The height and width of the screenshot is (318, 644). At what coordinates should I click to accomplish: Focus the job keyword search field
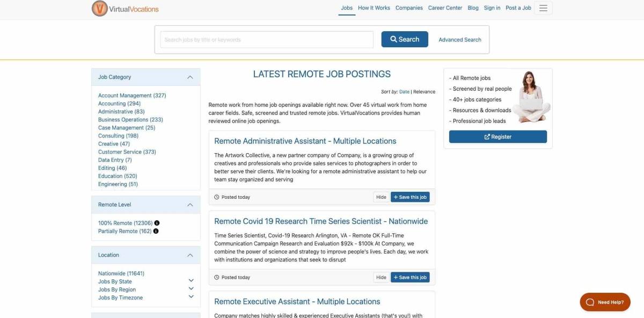pyautogui.click(x=267, y=40)
